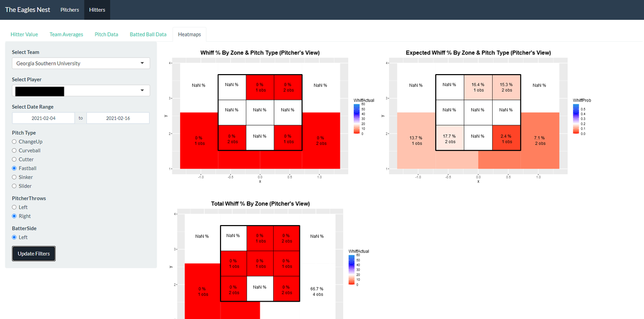Select the Hitters navbar tab
The image size is (644, 319).
[97, 10]
